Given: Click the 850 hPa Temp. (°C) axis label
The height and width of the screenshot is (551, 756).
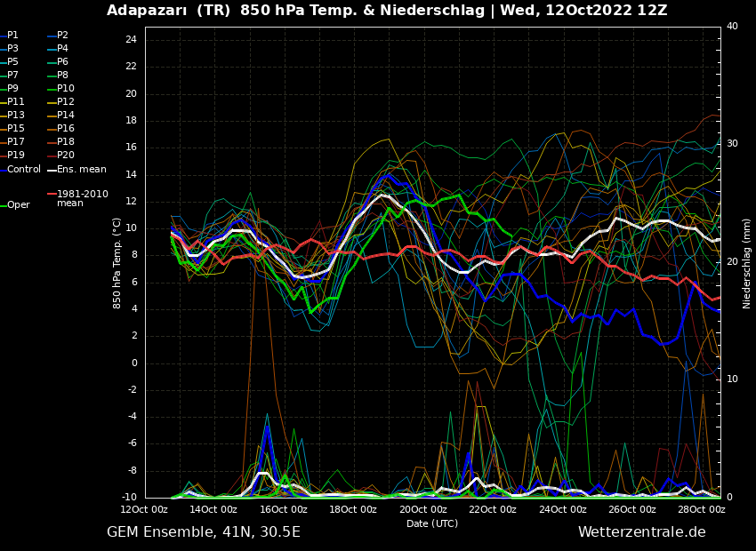Looking at the screenshot, I should tap(117, 263).
